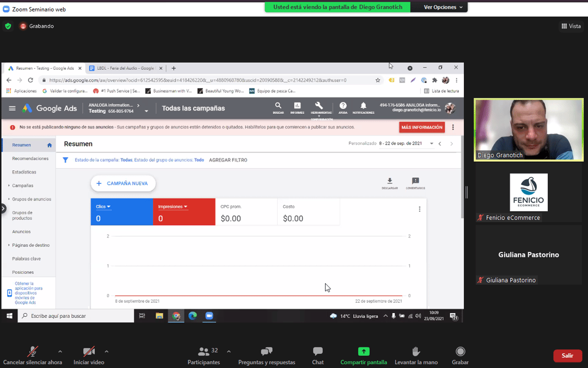
Task: Click the red Impresiones metric tile
Action: (184, 212)
